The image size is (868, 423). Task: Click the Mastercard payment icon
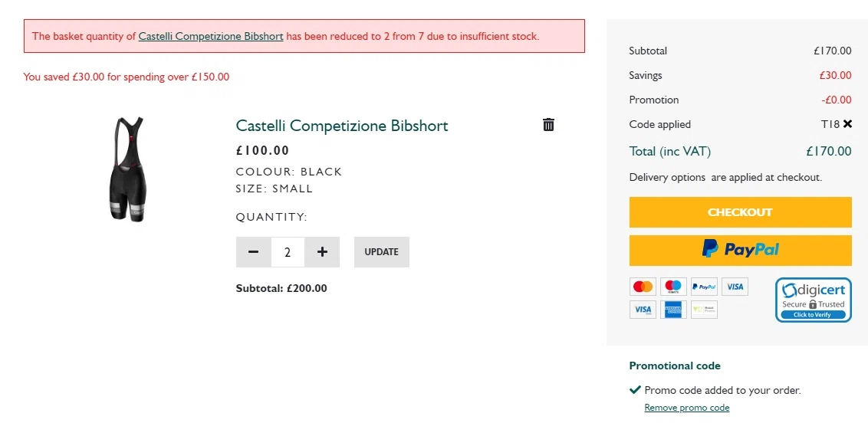[643, 287]
